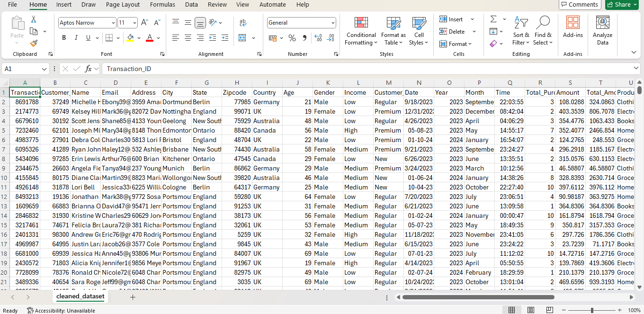Click the Format Painter brush icon

click(x=34, y=43)
